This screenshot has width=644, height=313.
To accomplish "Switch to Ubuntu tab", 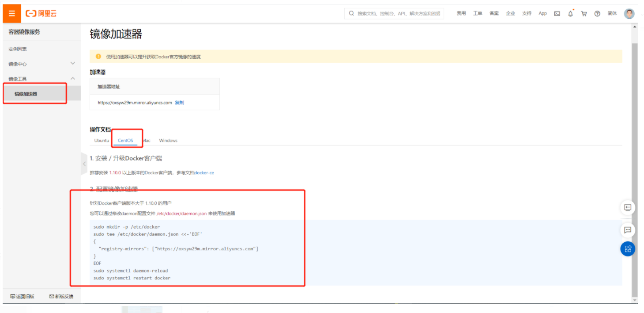I will click(102, 141).
